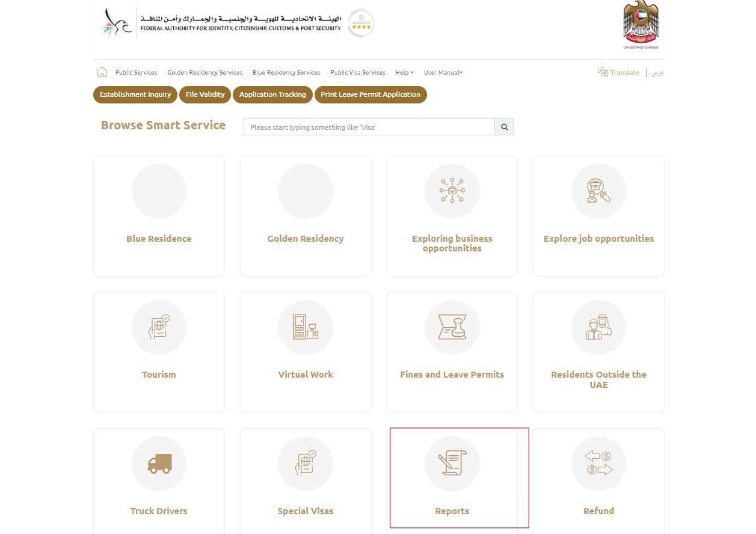The height and width of the screenshot is (534, 756).
Task: Click the Establishment Inquiry button
Action: tap(135, 94)
